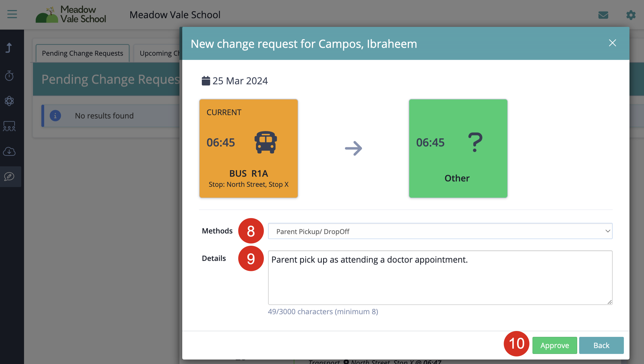Open the settings gear icon
Screen dimensions: 644x364
click(631, 15)
